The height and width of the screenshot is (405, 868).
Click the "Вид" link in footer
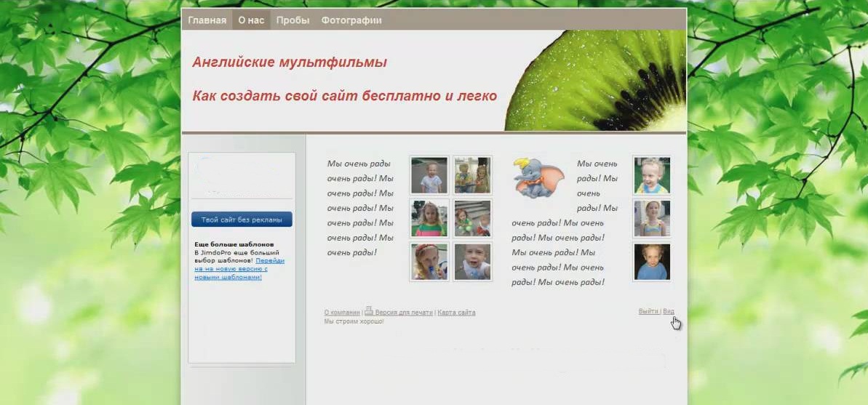coord(669,311)
